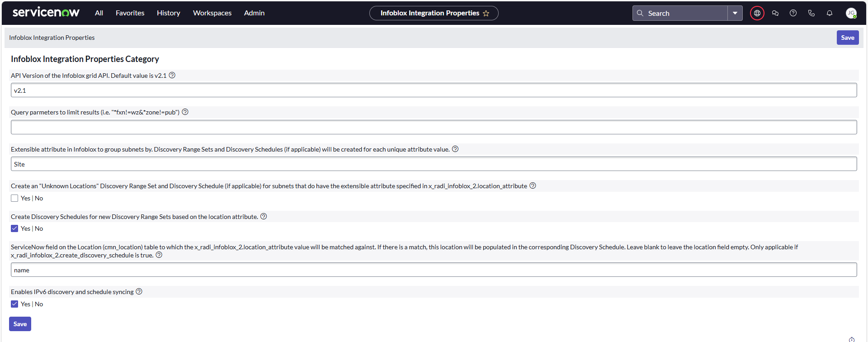Click the response time clock icon at bottom right

click(x=852, y=339)
